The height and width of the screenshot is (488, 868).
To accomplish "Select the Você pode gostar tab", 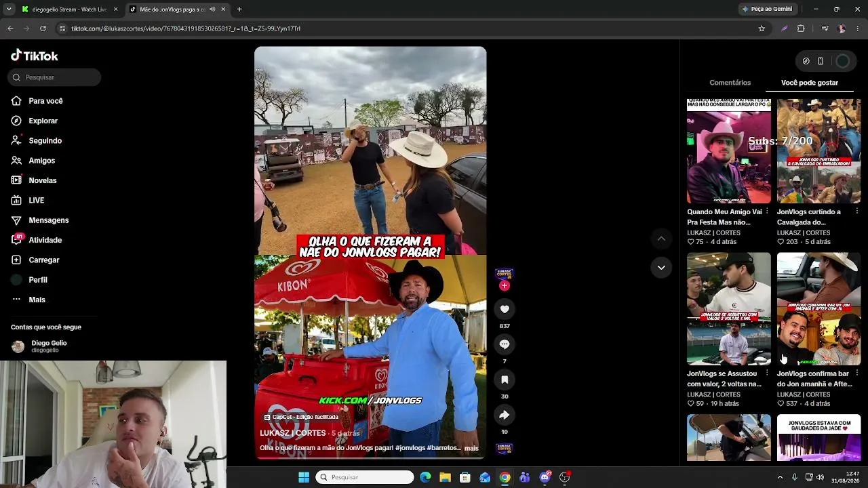I will click(x=810, y=83).
